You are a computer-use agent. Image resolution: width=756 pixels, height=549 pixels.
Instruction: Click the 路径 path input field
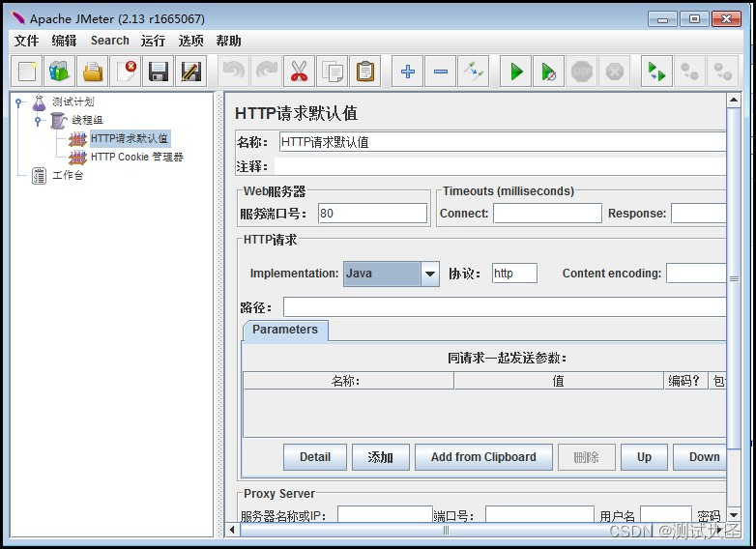505,307
